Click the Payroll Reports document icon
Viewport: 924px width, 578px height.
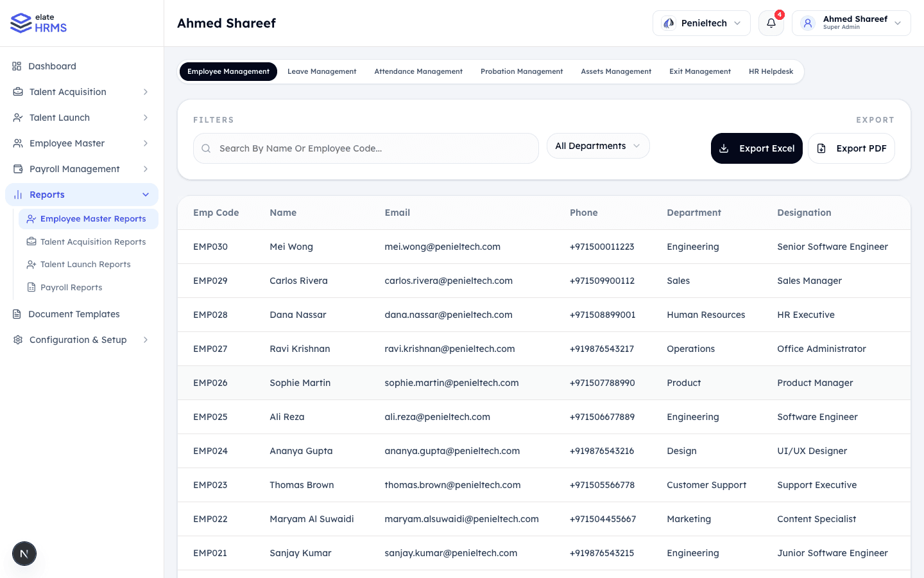point(31,287)
